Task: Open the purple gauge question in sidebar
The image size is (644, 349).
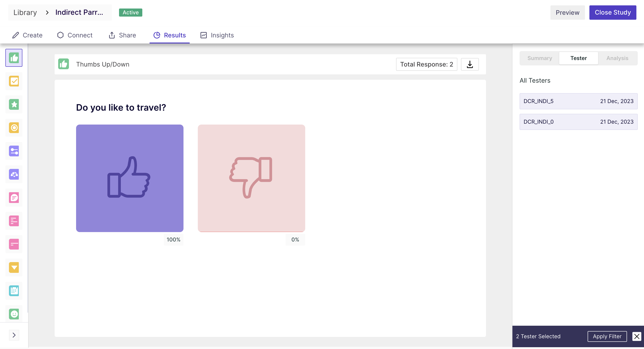Action: pyautogui.click(x=14, y=174)
